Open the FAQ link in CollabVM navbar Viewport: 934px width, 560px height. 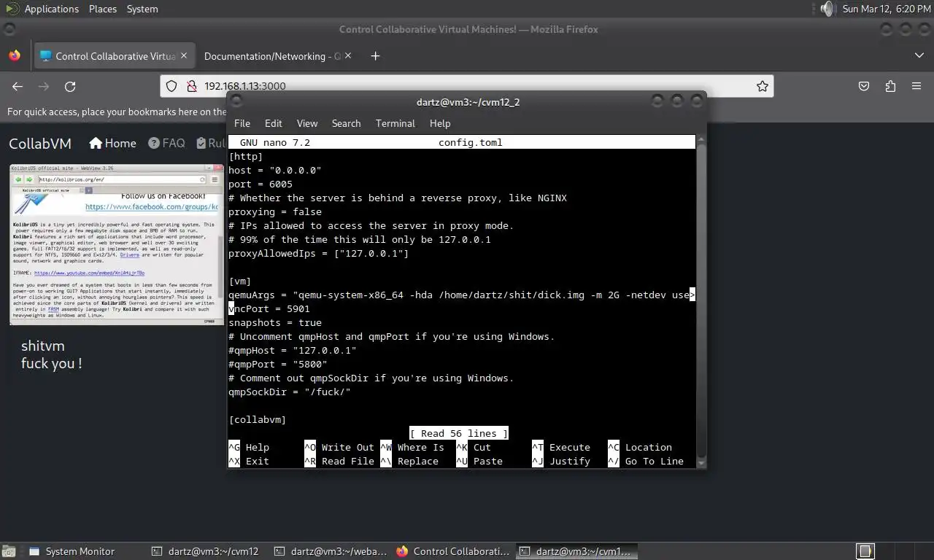coord(166,143)
